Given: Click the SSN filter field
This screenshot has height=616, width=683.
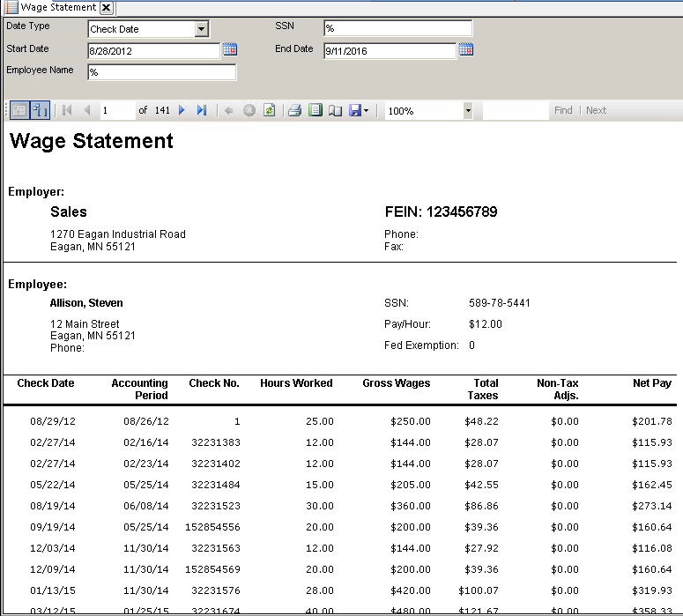Looking at the screenshot, I should pyautogui.click(x=397, y=28).
